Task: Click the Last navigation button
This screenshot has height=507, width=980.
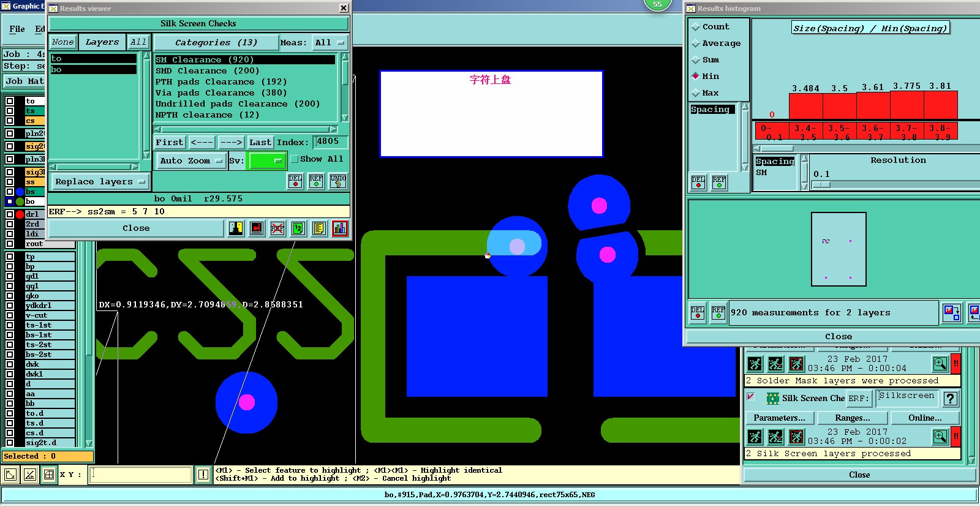Action: (x=260, y=142)
